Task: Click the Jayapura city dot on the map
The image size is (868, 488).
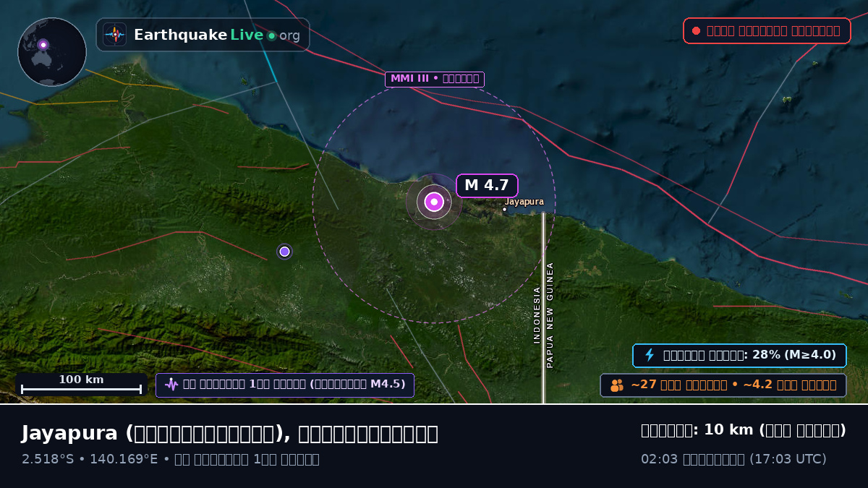Action: click(x=505, y=210)
